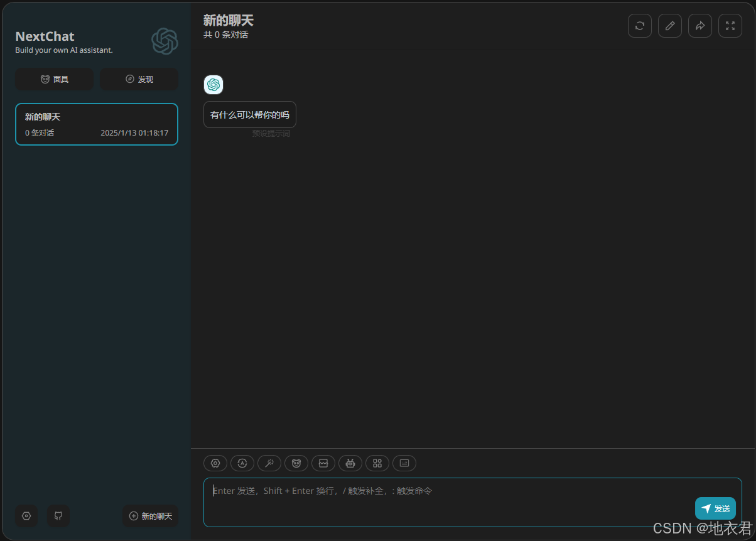Start a new chat with 新的聊天 button

pyautogui.click(x=151, y=516)
